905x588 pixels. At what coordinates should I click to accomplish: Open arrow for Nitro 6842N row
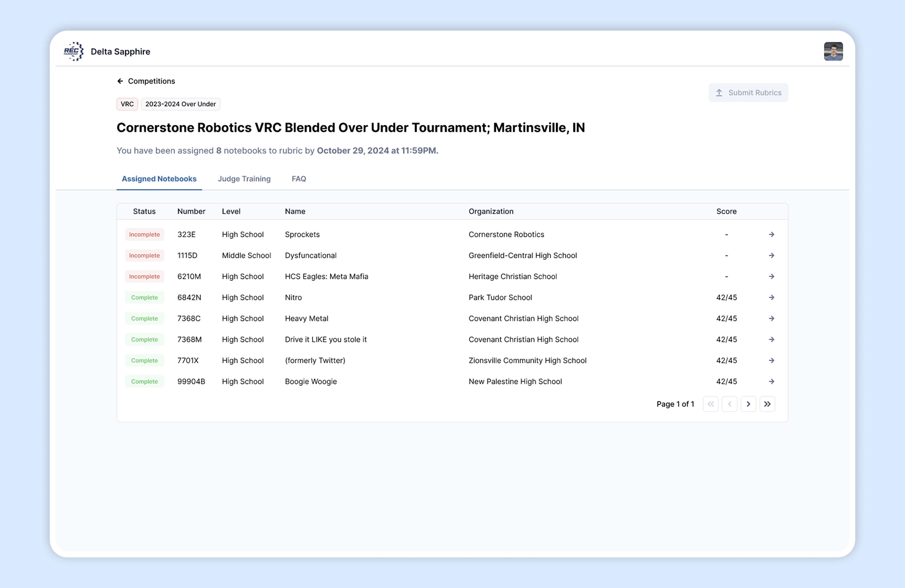(x=771, y=298)
